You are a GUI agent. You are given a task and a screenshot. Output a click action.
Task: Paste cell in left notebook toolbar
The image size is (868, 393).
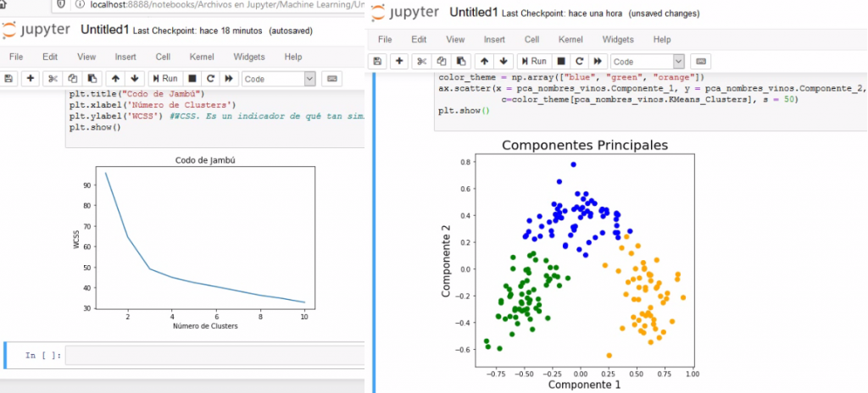click(x=92, y=79)
